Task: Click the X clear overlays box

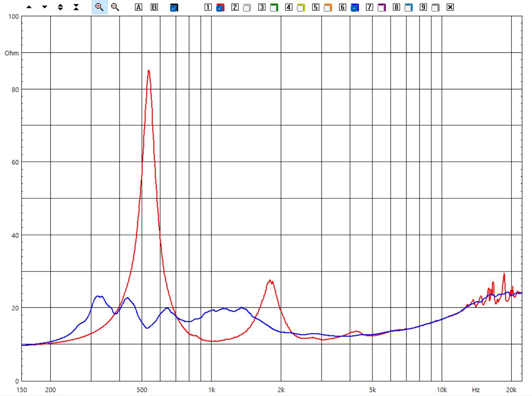Action: [450, 7]
